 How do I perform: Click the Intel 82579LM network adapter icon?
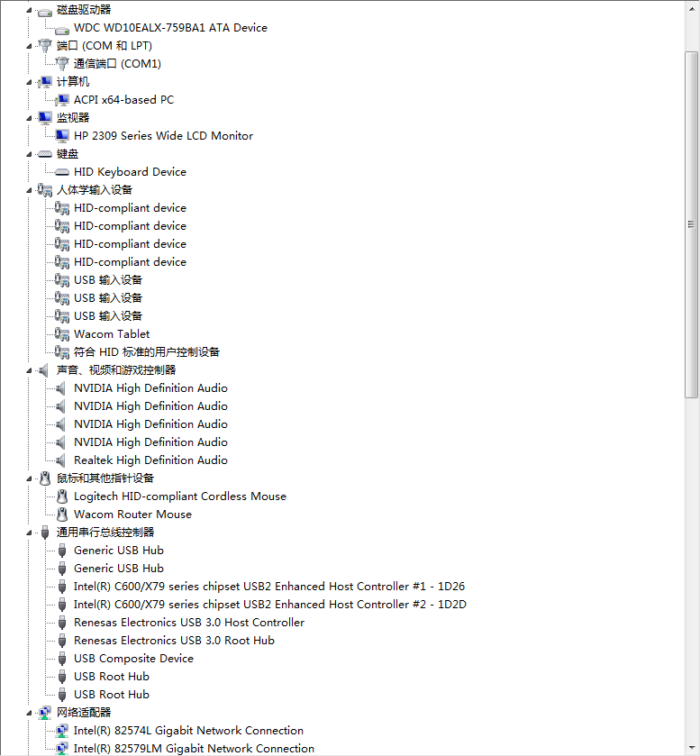[x=61, y=749]
